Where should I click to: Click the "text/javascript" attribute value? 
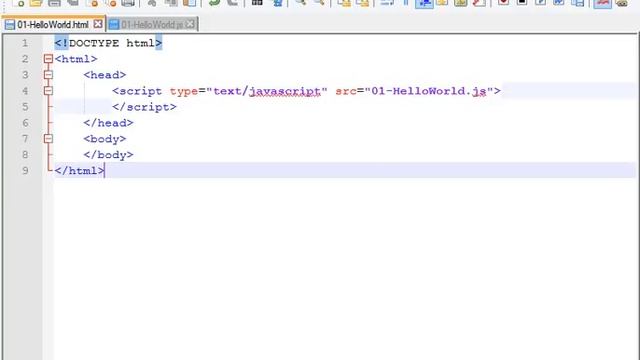(267, 91)
